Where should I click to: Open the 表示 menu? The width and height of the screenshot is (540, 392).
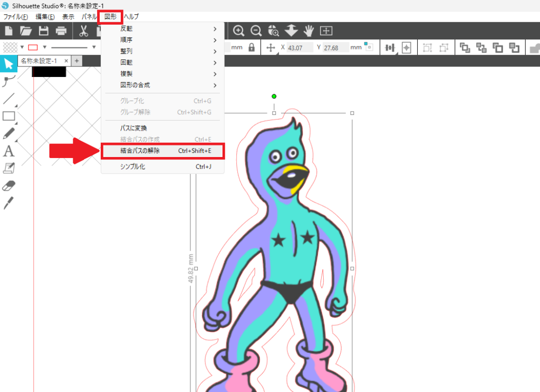pyautogui.click(x=68, y=16)
